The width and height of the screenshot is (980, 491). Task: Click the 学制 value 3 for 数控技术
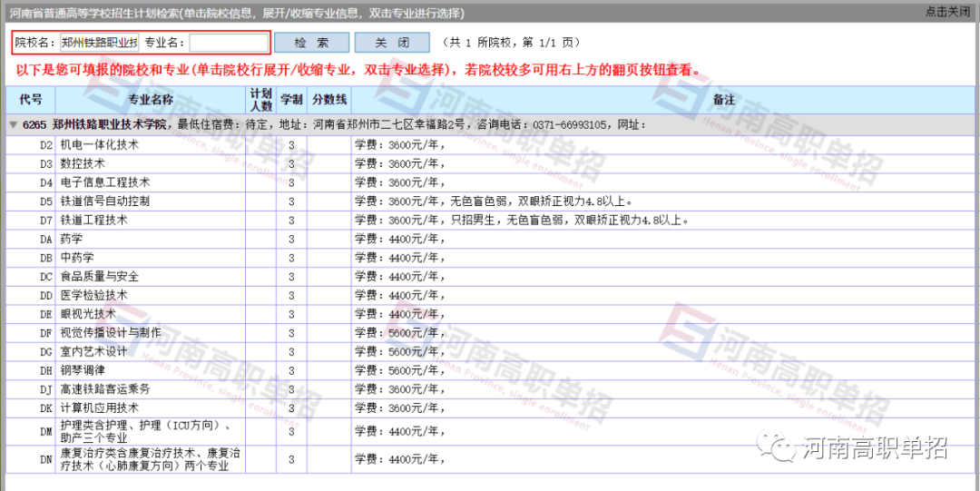pyautogui.click(x=291, y=164)
